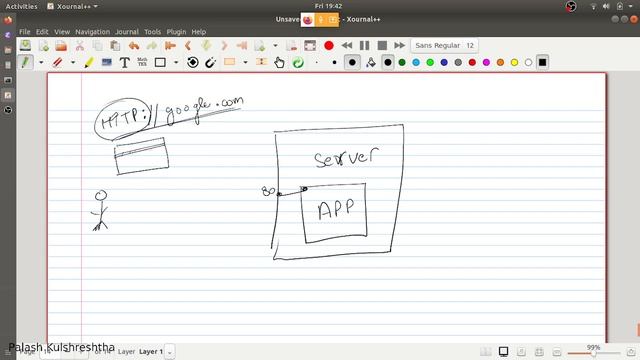Open the Edit menu
The width and height of the screenshot is (640, 360).
pyautogui.click(x=42, y=31)
